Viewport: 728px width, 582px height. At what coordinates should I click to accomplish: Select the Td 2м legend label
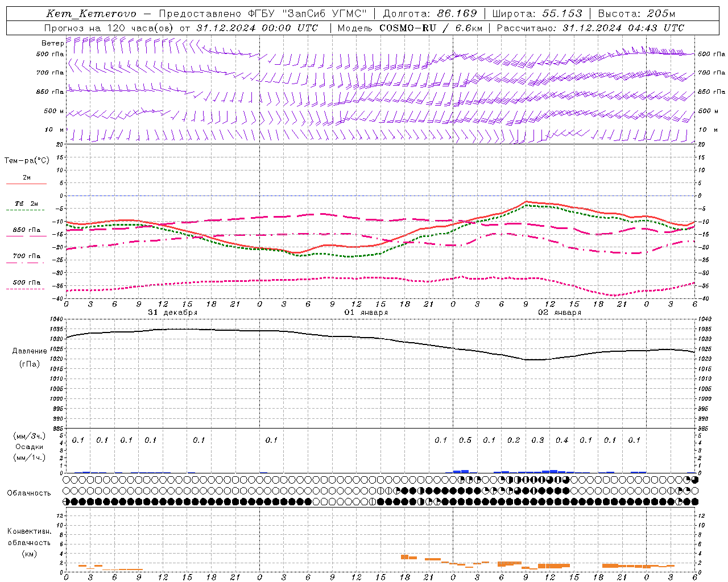[27, 203]
